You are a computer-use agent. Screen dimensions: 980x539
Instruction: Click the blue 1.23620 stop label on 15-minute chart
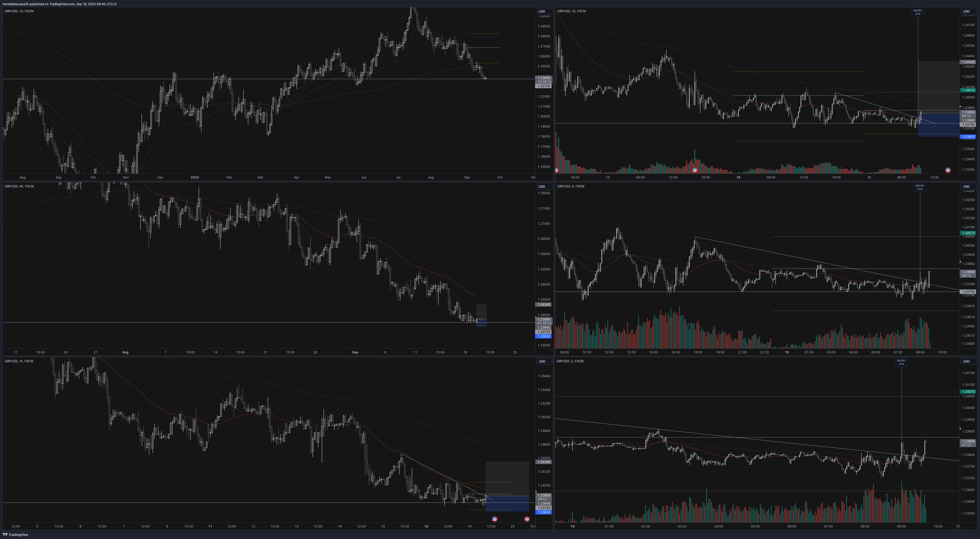(968, 137)
